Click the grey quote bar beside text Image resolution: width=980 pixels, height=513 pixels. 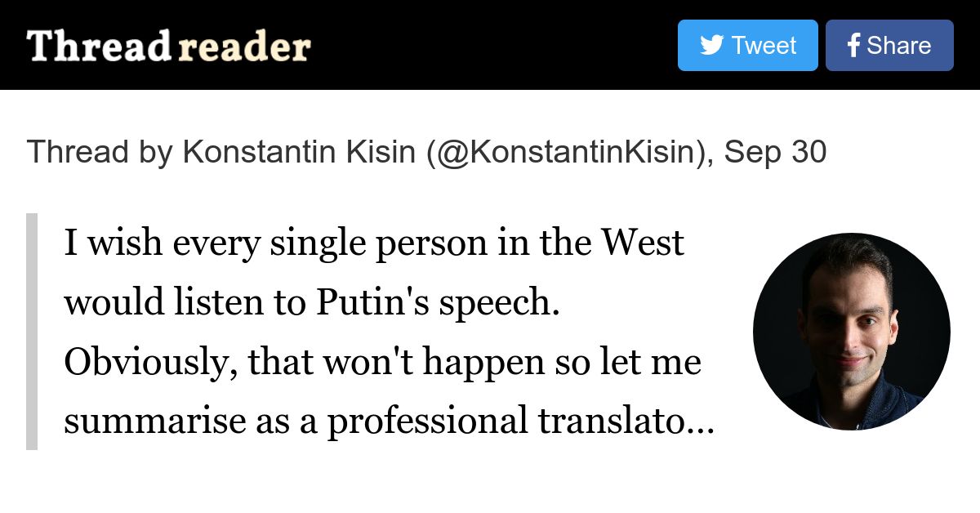click(x=32, y=332)
